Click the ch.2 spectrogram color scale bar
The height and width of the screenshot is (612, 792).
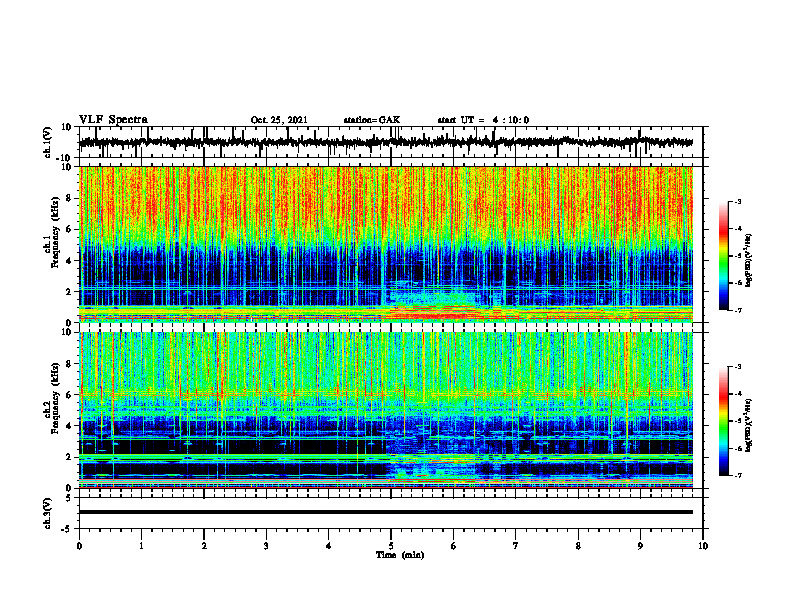(x=723, y=421)
